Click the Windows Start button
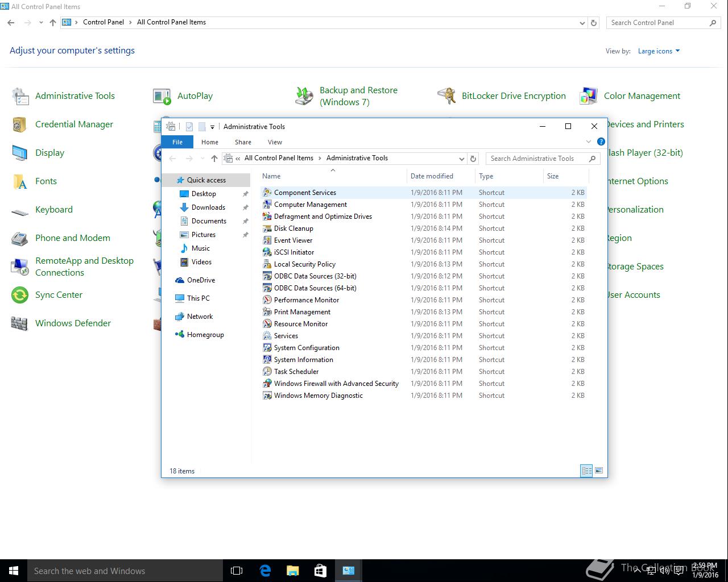Screen dimensions: 728x582 (x=14, y=571)
